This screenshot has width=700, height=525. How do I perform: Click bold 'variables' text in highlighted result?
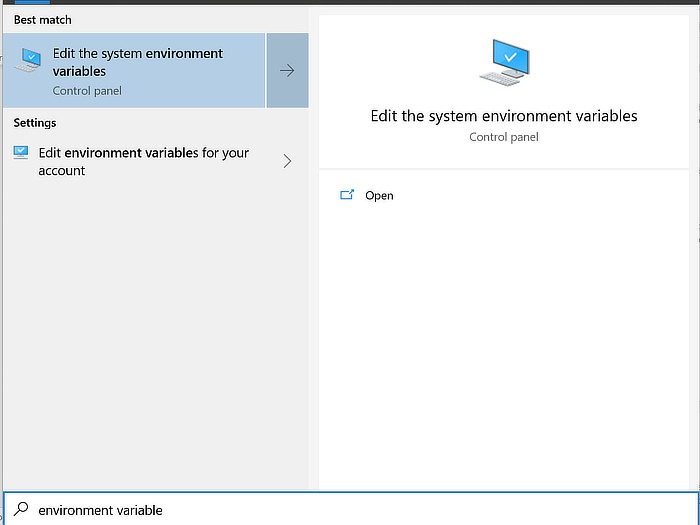tap(79, 71)
